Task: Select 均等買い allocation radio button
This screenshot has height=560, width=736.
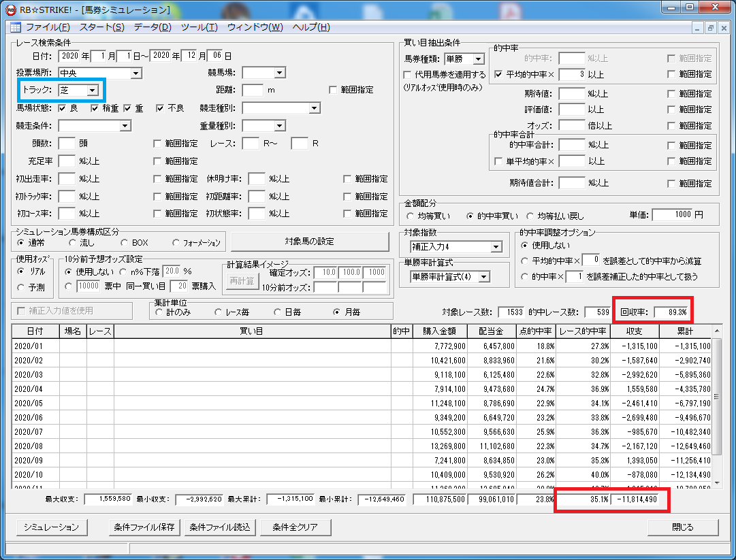Action: coord(411,216)
